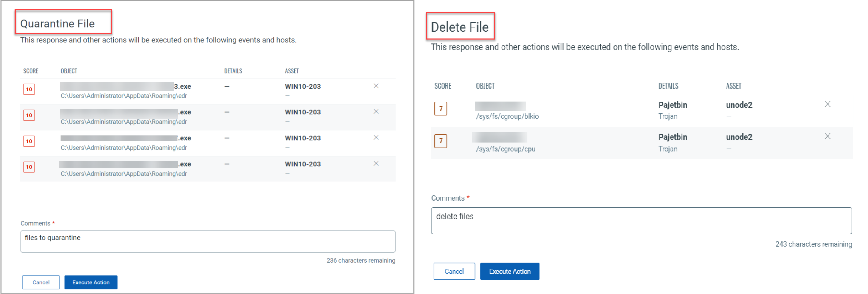Click ASSET column header in Quarantine File
This screenshot has width=868, height=294.
click(x=292, y=71)
